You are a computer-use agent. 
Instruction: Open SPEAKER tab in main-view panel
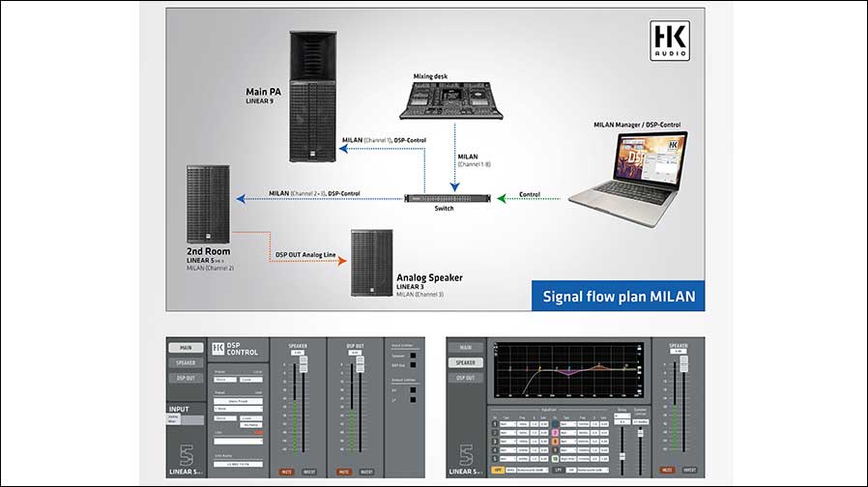[186, 362]
